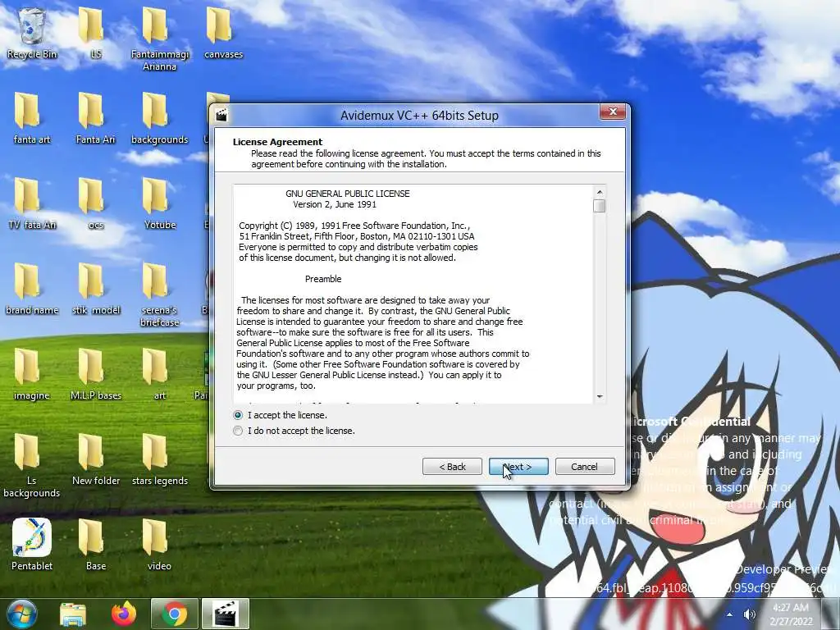Select the M.L.P bases folder

(95, 374)
